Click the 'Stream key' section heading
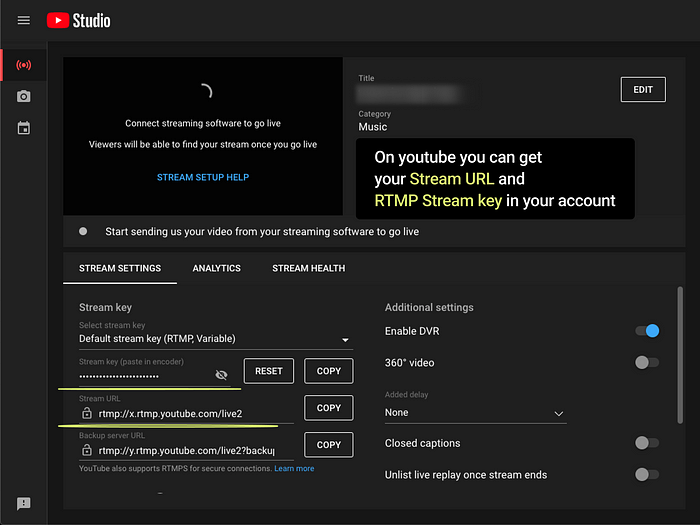 [x=105, y=307]
